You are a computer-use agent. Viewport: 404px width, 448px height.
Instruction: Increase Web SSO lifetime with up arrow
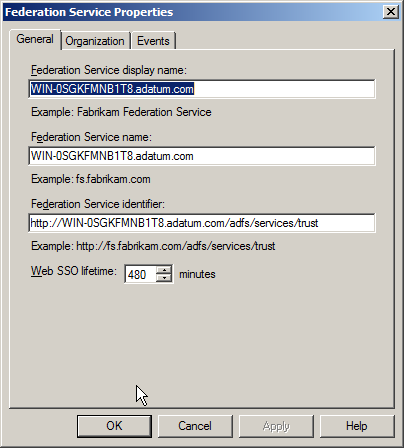click(x=164, y=270)
